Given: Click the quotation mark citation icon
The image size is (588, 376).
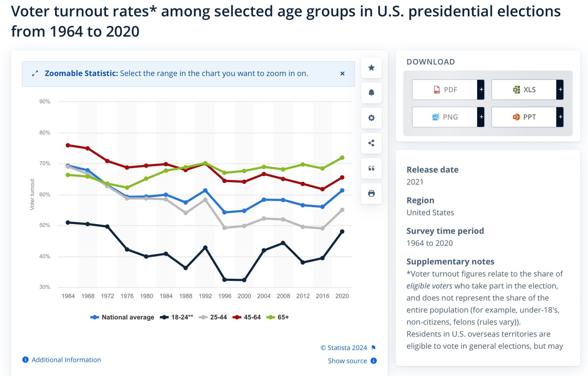Looking at the screenshot, I should pos(371,168).
